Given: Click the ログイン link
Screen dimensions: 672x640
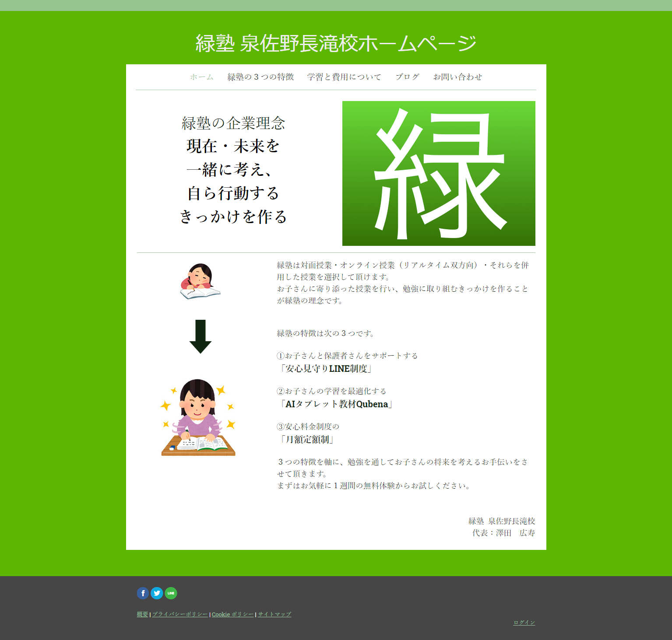Looking at the screenshot, I should tap(524, 622).
